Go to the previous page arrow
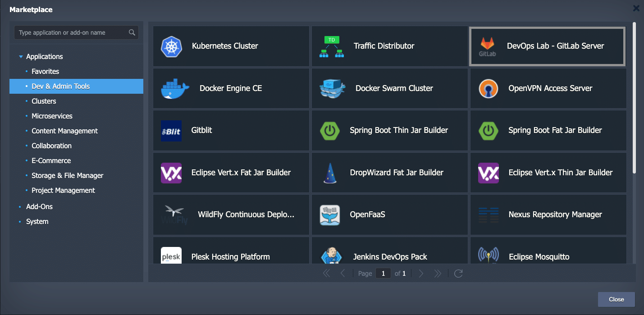 (343, 273)
